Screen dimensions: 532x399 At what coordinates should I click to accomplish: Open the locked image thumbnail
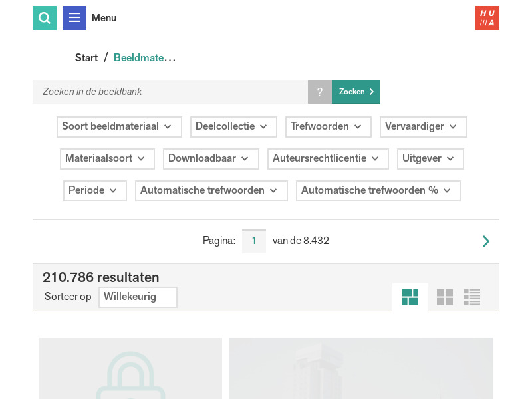130,368
